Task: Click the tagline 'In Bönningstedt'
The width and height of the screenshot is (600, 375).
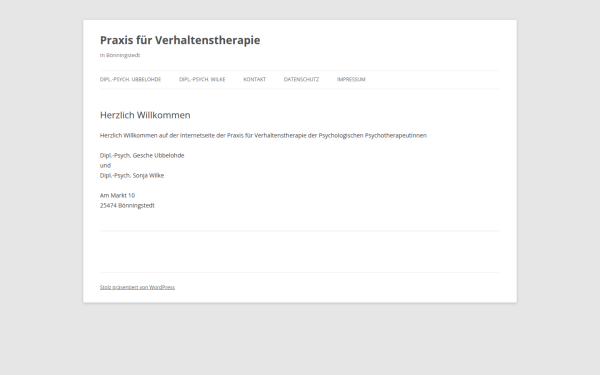Action: 120,55
